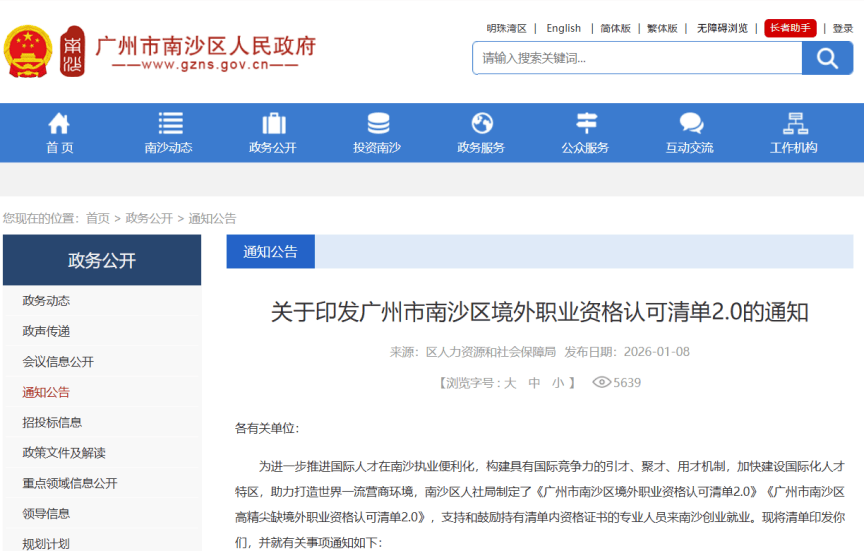
Task: Click the article title about 认可清单2.0
Action: coord(539,312)
